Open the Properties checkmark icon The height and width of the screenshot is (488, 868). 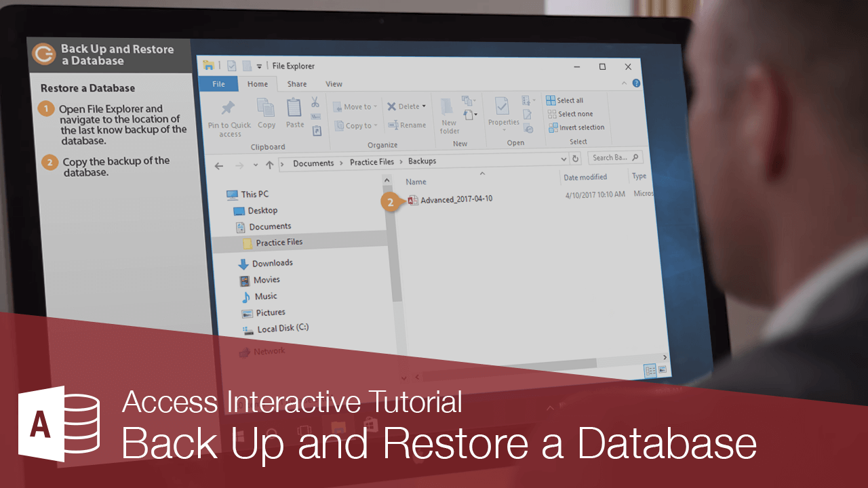point(502,106)
